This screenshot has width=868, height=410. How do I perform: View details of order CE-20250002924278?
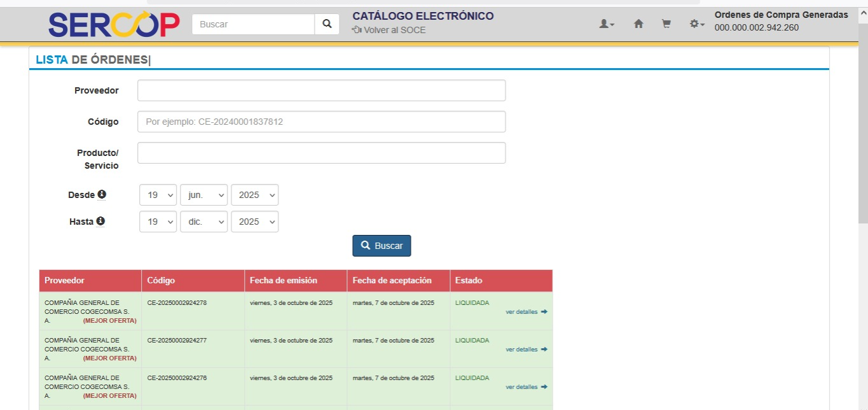526,312
